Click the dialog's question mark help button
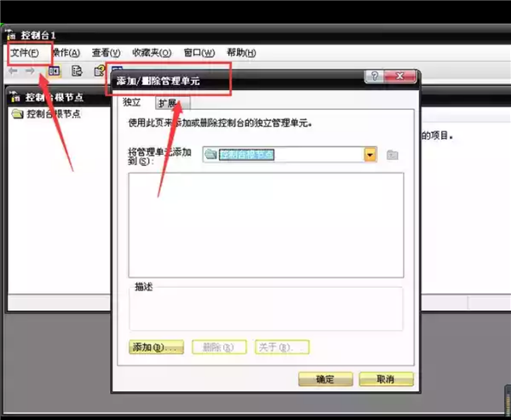511x420 pixels. (374, 77)
